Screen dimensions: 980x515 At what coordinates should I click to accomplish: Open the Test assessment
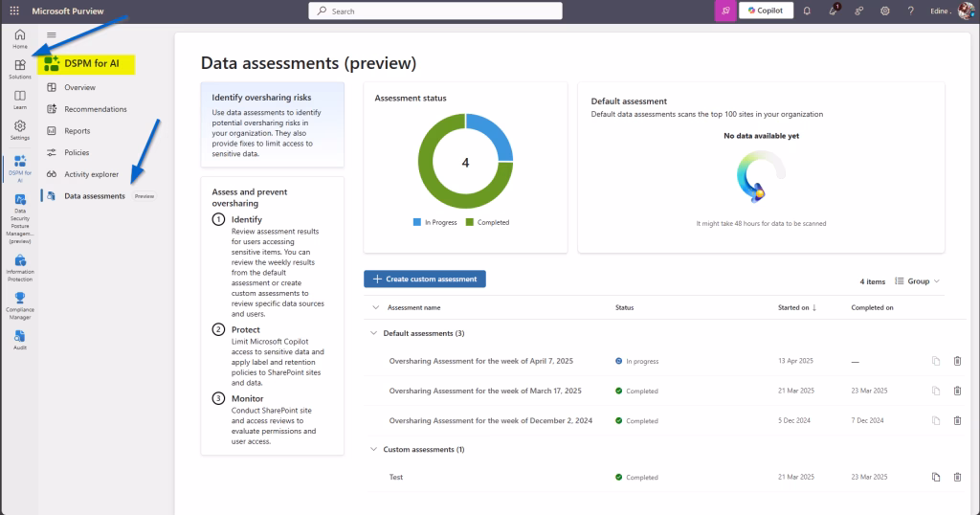point(395,478)
